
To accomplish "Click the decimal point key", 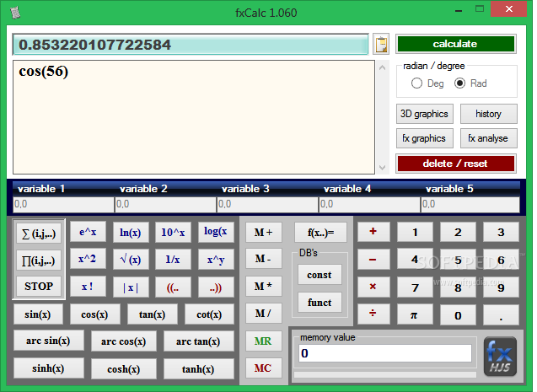I will (501, 314).
